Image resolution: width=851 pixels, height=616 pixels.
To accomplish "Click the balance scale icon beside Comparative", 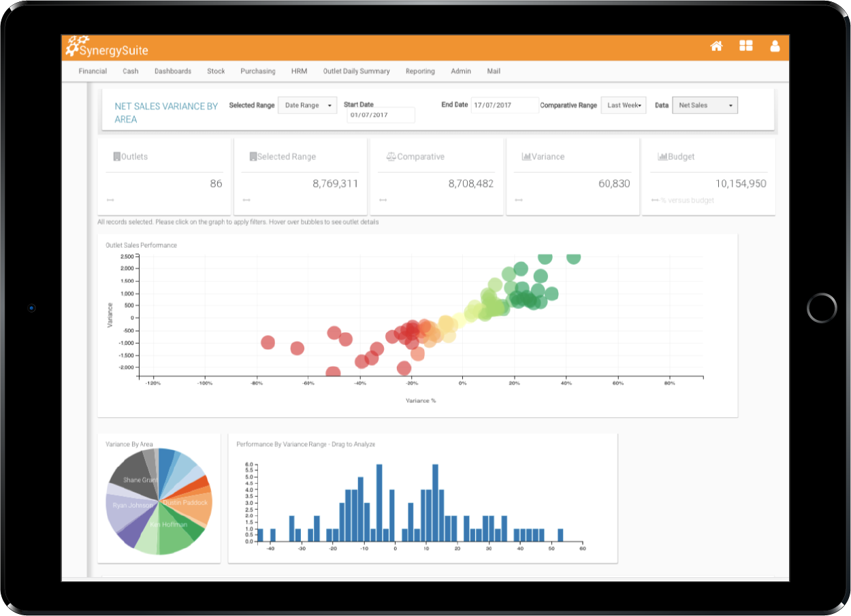I will point(390,157).
